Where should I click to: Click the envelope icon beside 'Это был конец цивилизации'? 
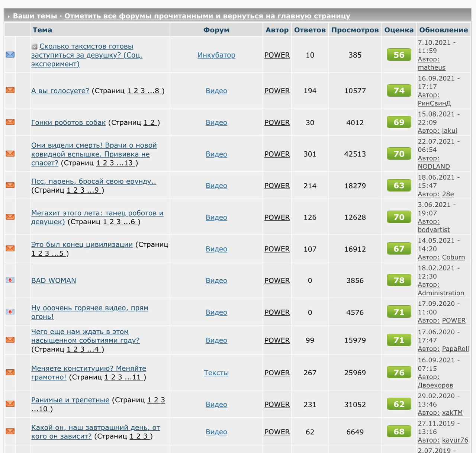[10, 248]
